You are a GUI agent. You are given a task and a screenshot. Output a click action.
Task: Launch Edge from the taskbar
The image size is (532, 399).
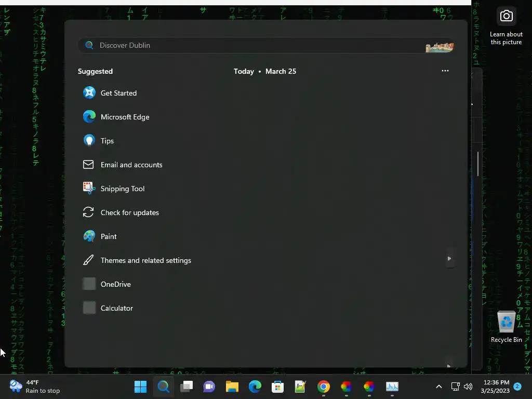coord(255,387)
